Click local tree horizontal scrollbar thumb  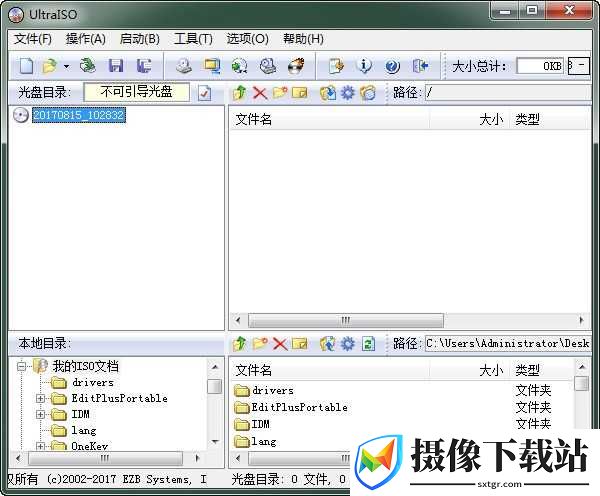click(105, 458)
